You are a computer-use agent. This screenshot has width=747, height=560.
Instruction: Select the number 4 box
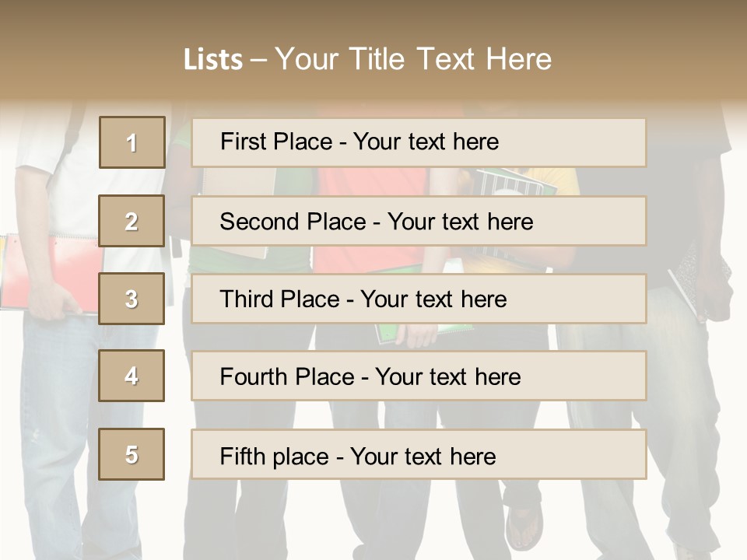(x=132, y=376)
